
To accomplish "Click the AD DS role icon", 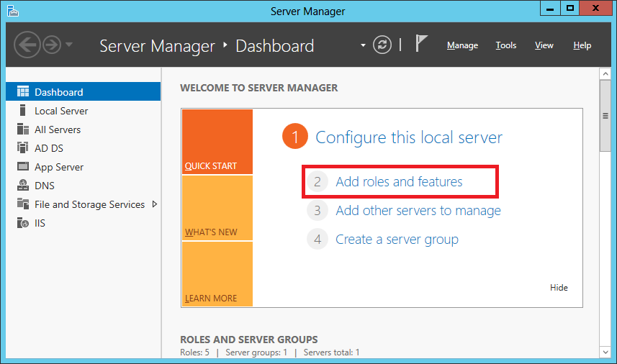I will 23,148.
